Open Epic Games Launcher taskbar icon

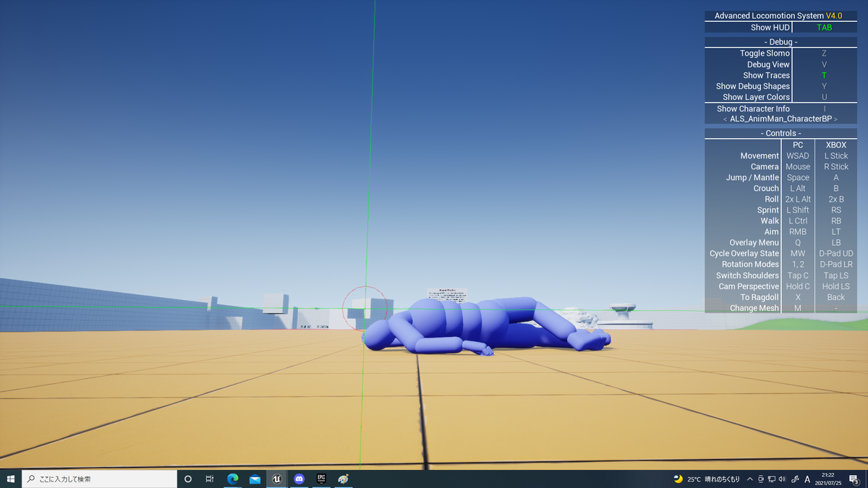click(x=321, y=479)
